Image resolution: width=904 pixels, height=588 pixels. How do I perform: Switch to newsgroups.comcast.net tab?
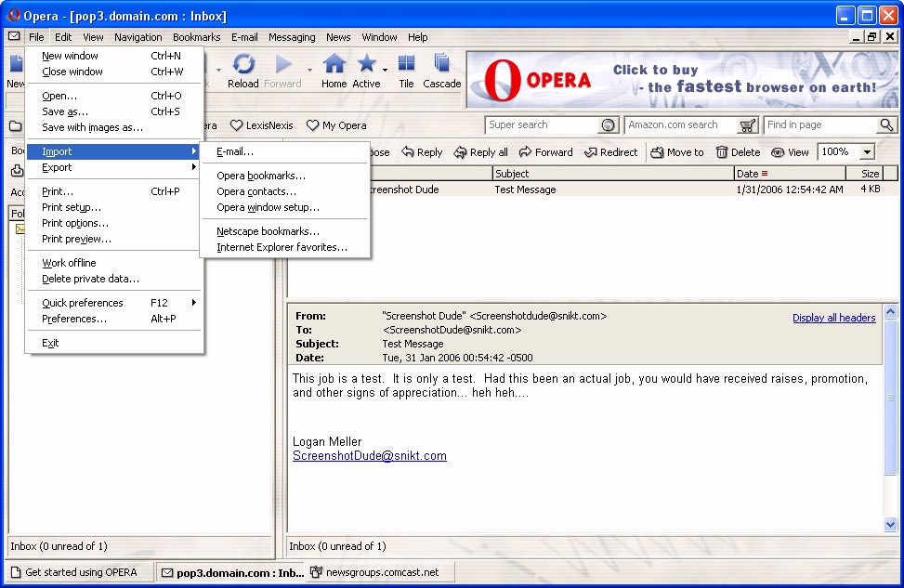tap(381, 572)
